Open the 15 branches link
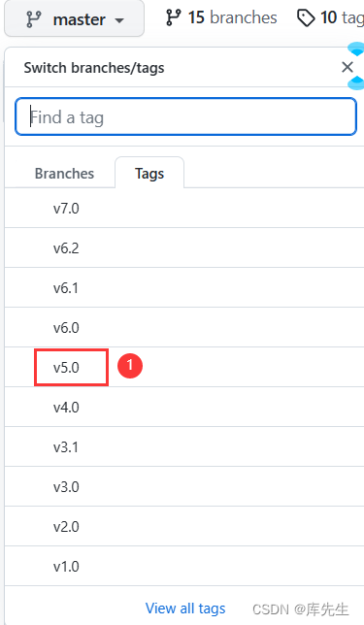364x625 pixels. coord(221,17)
